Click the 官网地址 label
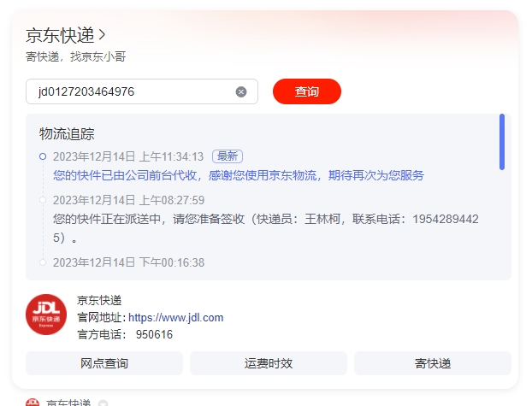This screenshot has height=406, width=532. pyautogui.click(x=102, y=317)
